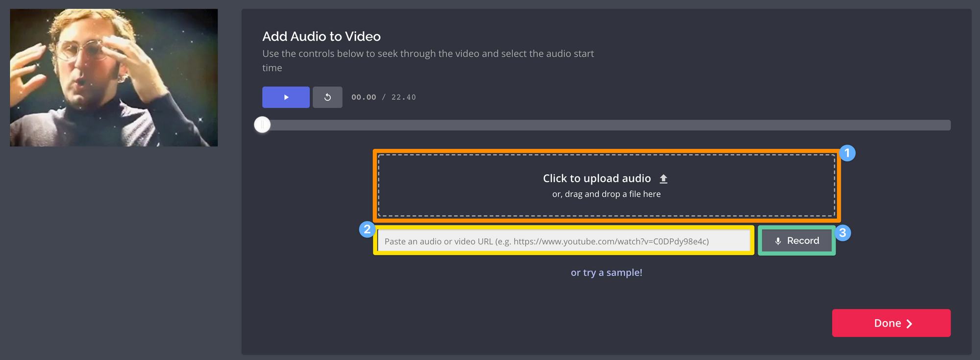Click the "Add Audio to Video" heading

click(x=321, y=37)
